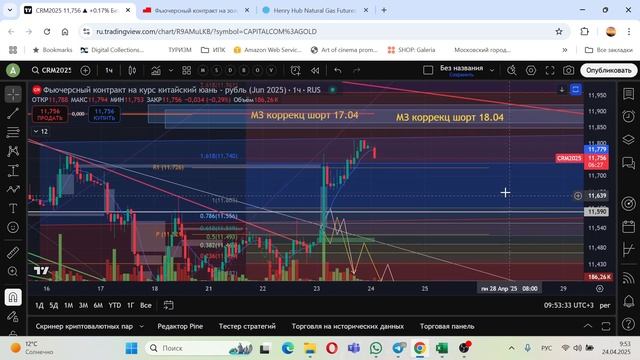Expand the bottom panel with chevron
640x360 pixels.
coord(588,326)
